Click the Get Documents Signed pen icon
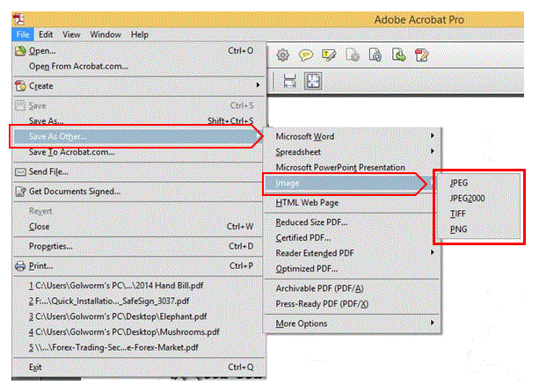 (x=20, y=192)
